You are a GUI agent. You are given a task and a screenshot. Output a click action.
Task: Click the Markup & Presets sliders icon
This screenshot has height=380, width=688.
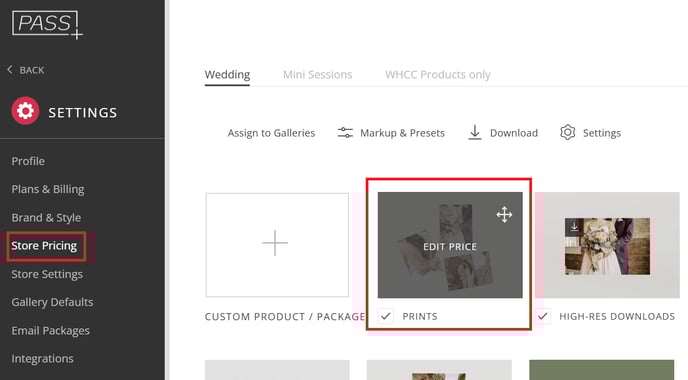345,133
